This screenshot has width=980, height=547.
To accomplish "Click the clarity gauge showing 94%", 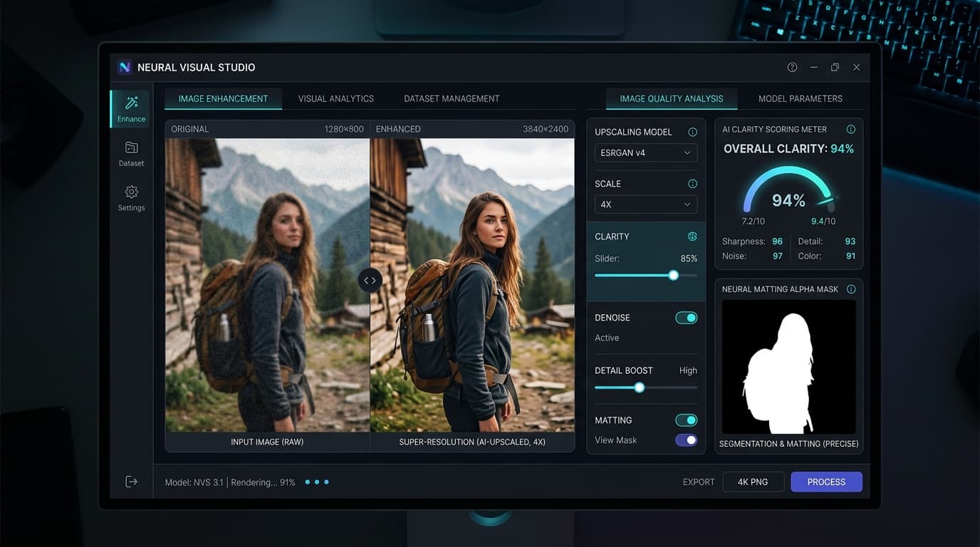I will [789, 191].
